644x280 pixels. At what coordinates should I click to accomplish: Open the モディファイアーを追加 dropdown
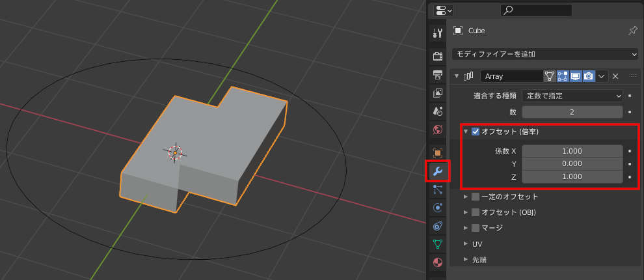[x=544, y=54]
